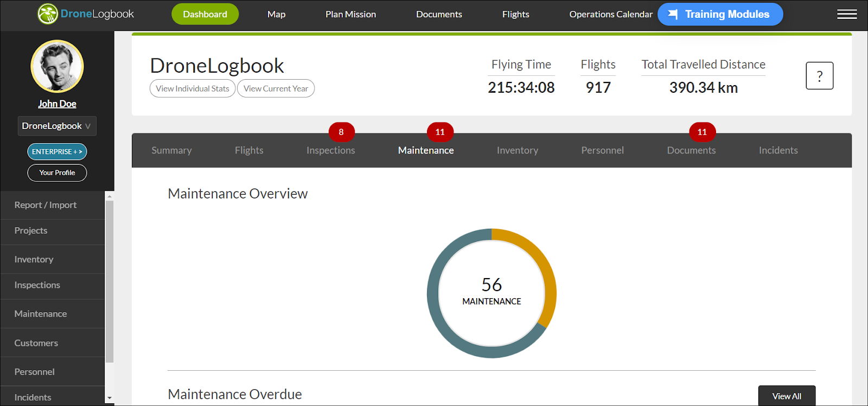Viewport: 868px width, 406px height.
Task: Open Report / Import in the sidebar
Action: (52, 205)
